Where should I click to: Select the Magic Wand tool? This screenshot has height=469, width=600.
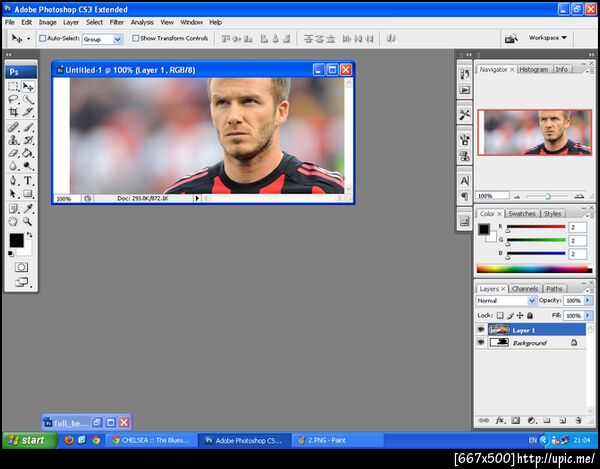pyautogui.click(x=28, y=100)
